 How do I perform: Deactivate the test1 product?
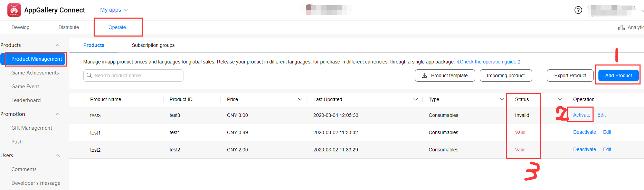[585, 132]
